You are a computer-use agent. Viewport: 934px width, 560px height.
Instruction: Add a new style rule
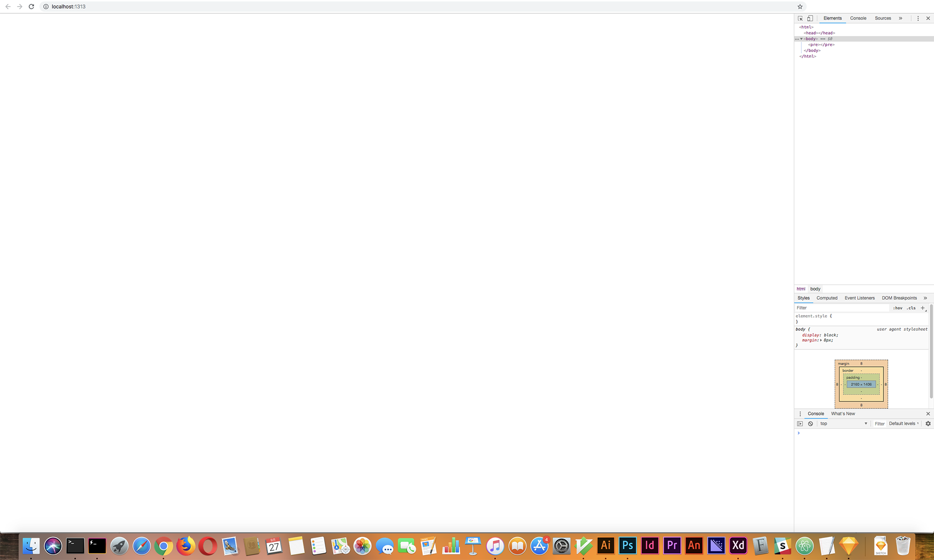click(923, 308)
